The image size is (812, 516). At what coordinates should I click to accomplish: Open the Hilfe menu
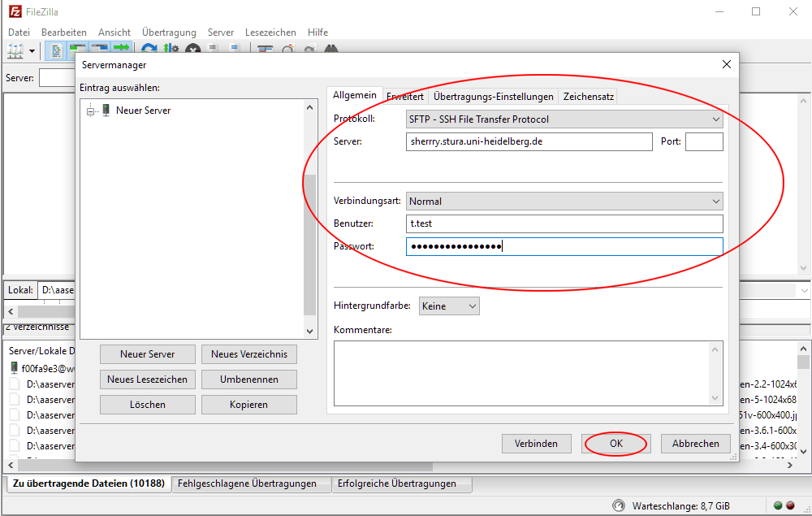318,33
